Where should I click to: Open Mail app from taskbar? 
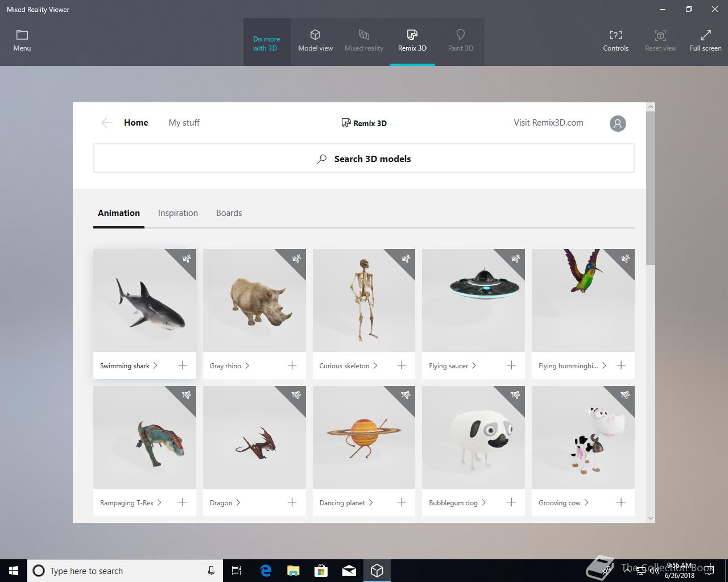pos(349,571)
